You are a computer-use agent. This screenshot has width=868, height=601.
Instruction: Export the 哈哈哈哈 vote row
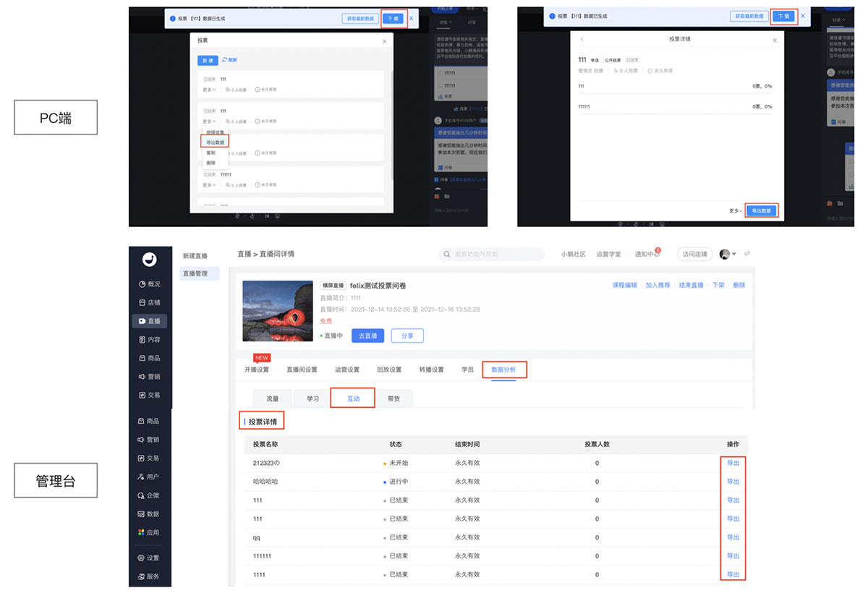(733, 482)
